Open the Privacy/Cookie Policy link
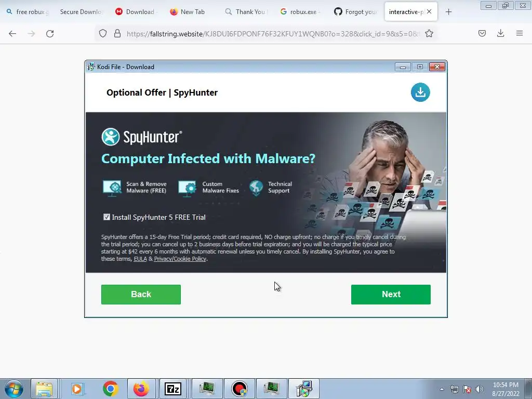The width and height of the screenshot is (532, 399). pos(180,259)
